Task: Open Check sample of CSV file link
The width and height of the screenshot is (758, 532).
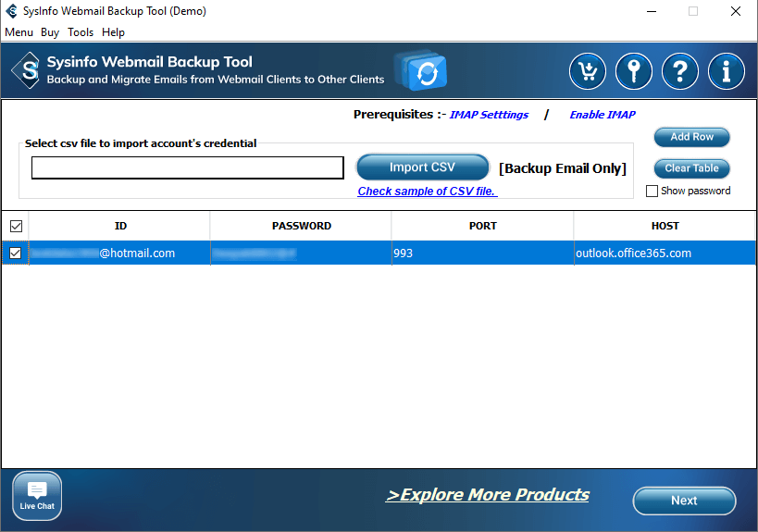Action: (428, 192)
